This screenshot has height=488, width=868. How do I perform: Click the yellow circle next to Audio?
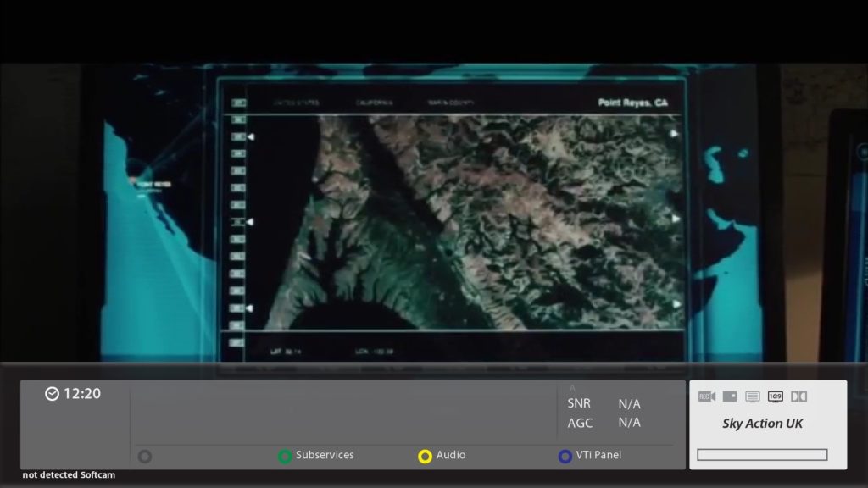426,457
